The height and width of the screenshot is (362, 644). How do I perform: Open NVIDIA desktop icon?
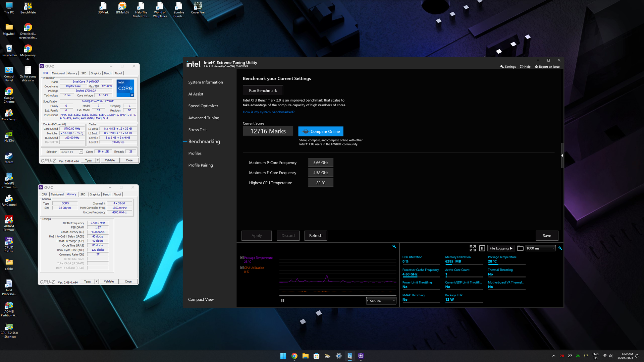click(x=9, y=136)
